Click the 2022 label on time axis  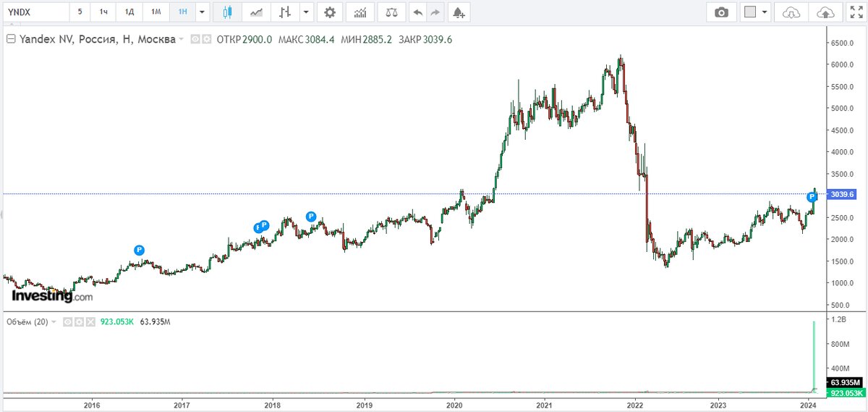(x=636, y=405)
